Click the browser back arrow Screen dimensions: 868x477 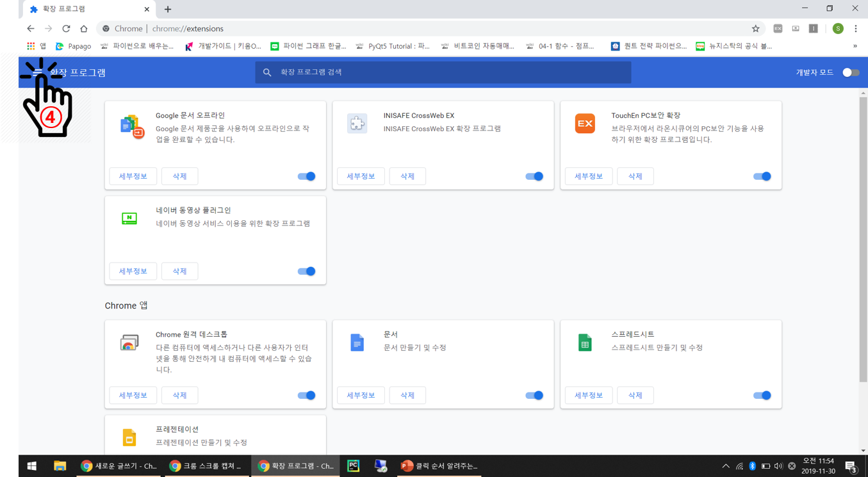click(30, 28)
